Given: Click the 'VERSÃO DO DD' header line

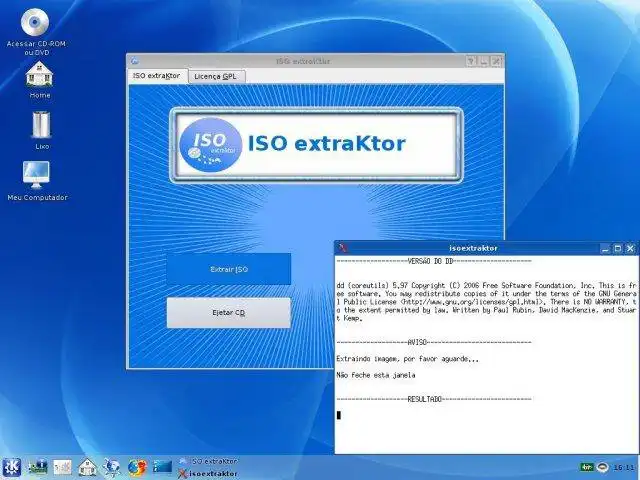Looking at the screenshot, I should tap(434, 261).
